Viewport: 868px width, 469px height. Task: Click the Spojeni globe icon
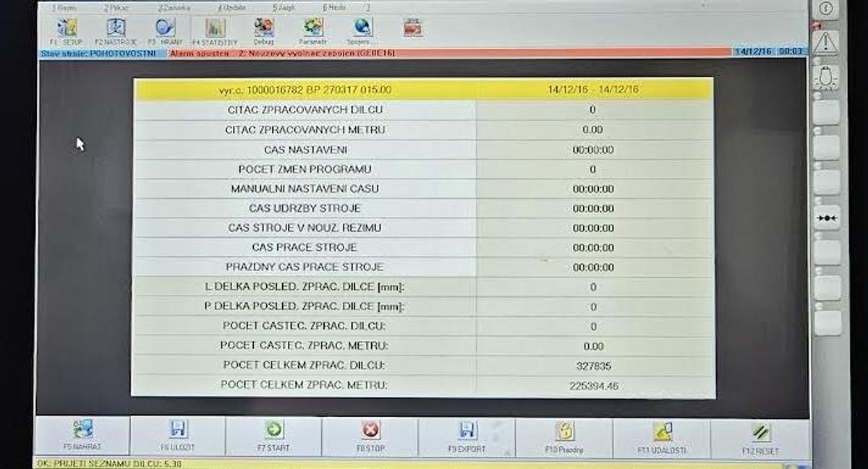point(362,29)
